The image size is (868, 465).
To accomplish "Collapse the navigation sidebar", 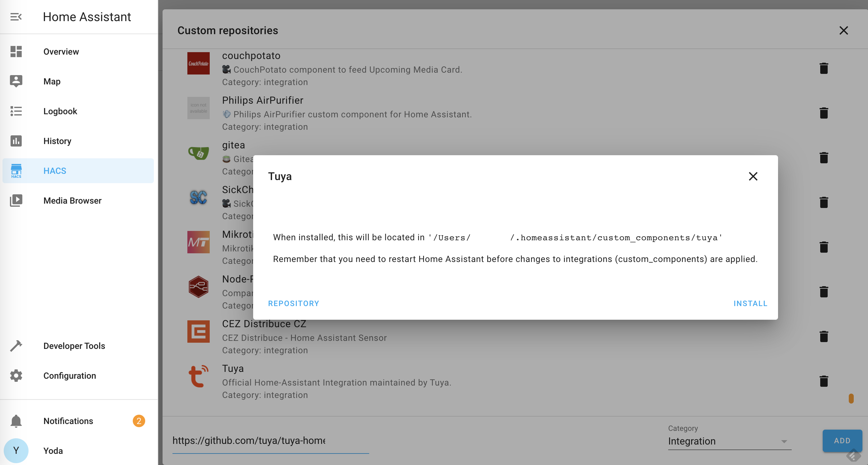I will [16, 16].
